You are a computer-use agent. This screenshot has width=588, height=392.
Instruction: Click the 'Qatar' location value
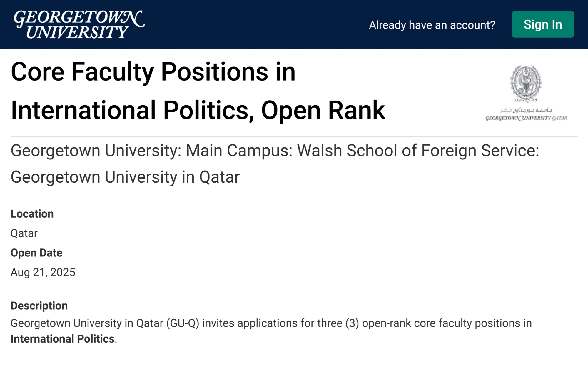tap(24, 233)
